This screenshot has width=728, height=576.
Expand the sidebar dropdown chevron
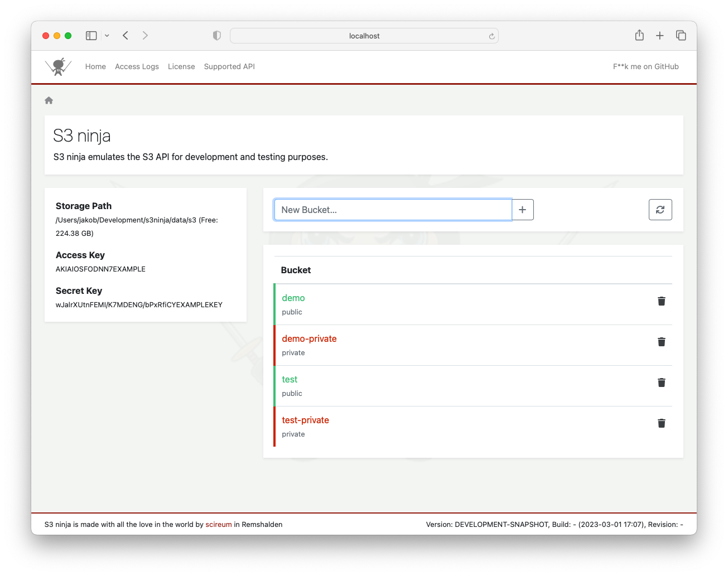107,36
